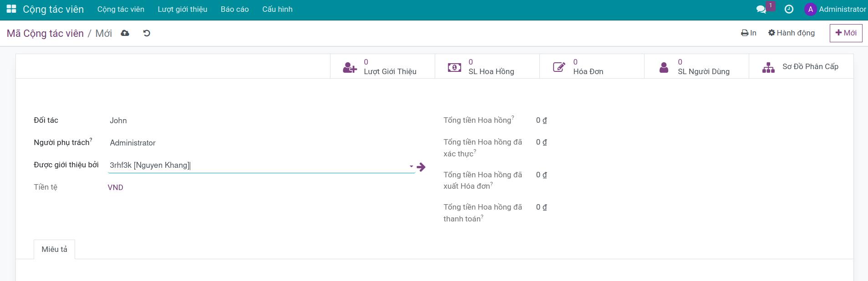Open Sơ Đồ Phân Cấp hierarchy view
The width and height of the screenshot is (868, 281).
801,67
